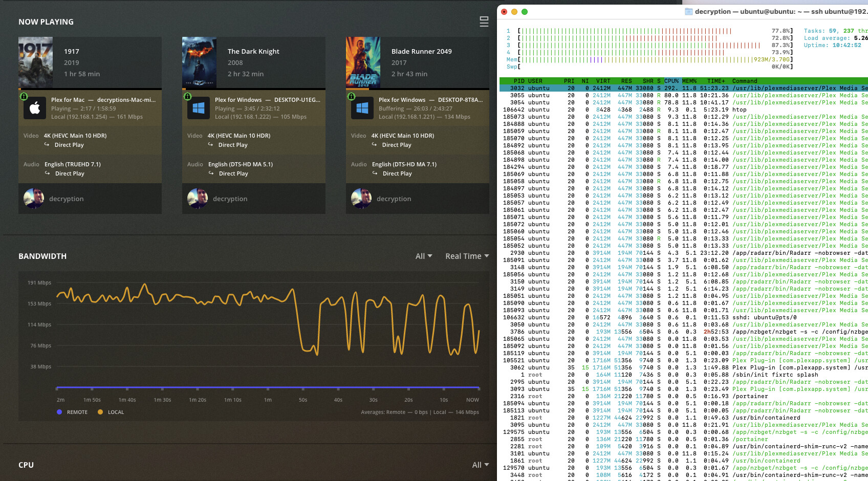Click decryption username under The Dark Knight
Image resolution: width=868 pixels, height=481 pixels.
(230, 199)
